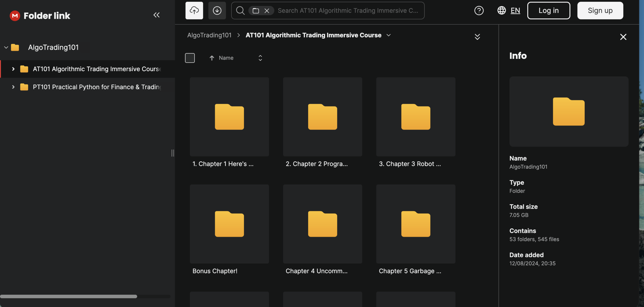Open the help question mark icon
The height and width of the screenshot is (307, 644).
click(x=479, y=11)
